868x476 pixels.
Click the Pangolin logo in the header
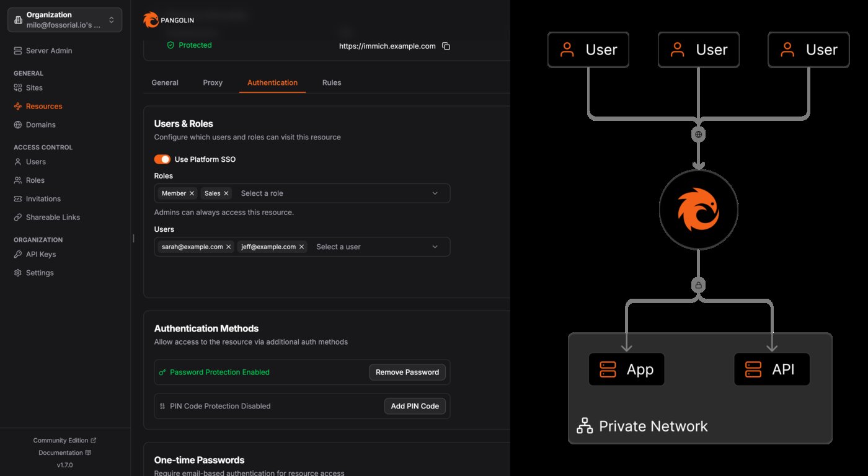[169, 20]
